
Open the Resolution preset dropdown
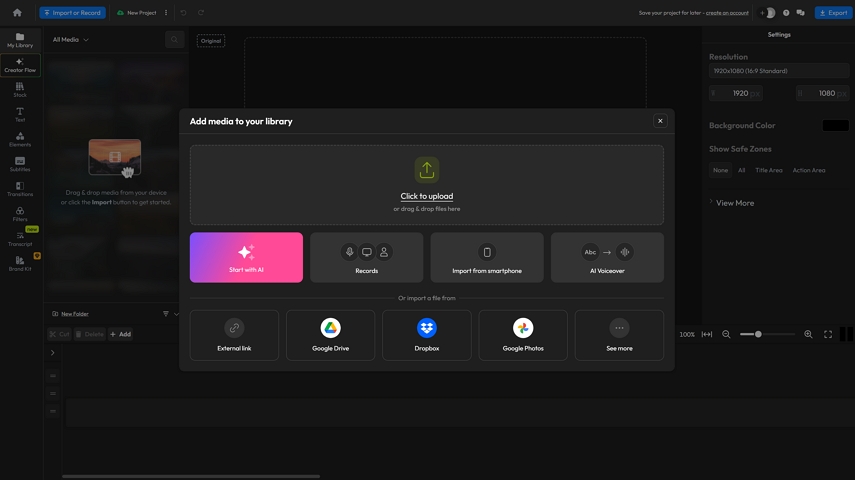pyautogui.click(x=779, y=71)
